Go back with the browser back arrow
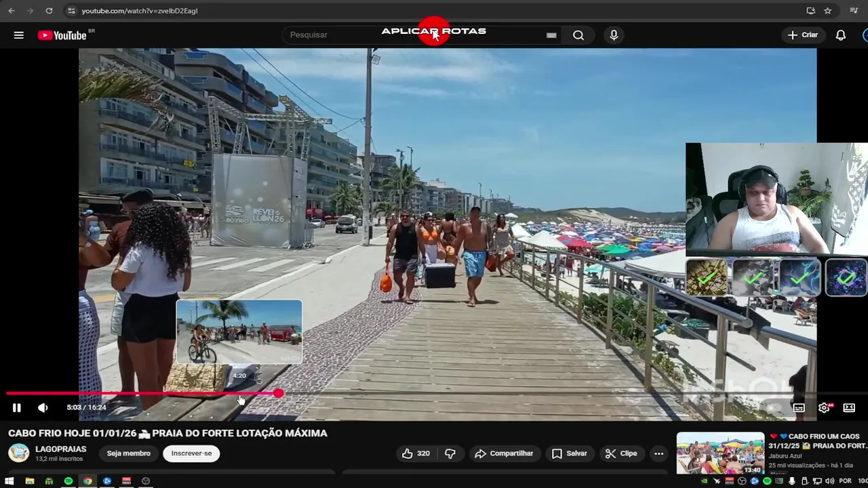 coord(12,11)
